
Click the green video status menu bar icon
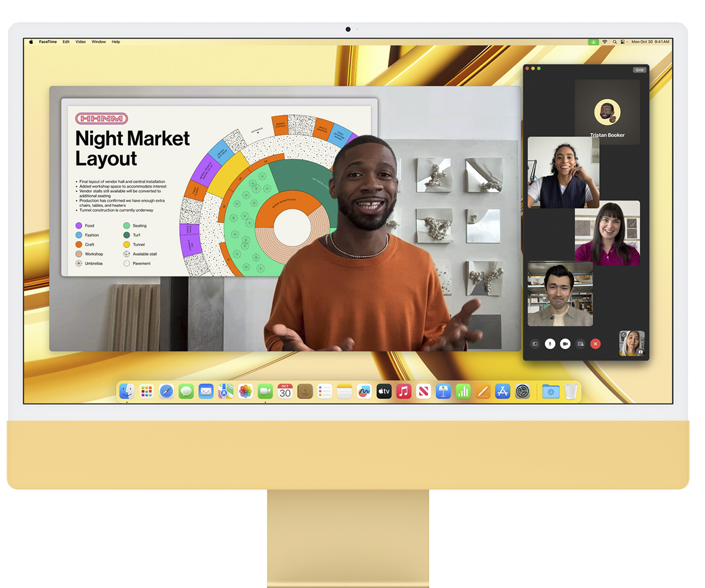point(593,42)
